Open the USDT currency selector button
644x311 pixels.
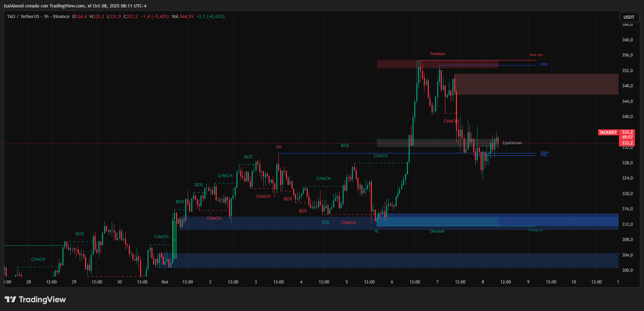tap(628, 17)
